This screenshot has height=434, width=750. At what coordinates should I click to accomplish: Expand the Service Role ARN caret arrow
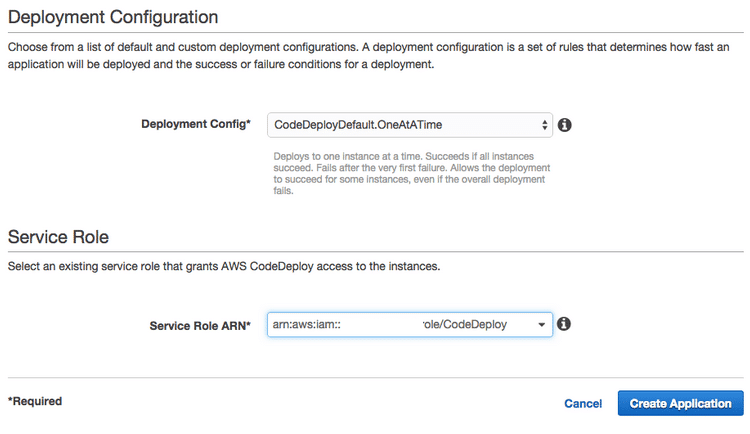tap(541, 324)
